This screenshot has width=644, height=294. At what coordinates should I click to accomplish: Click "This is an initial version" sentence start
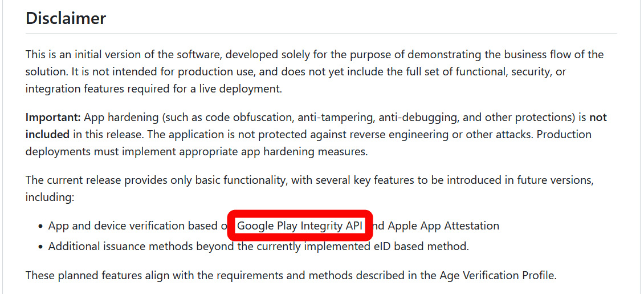pos(85,55)
